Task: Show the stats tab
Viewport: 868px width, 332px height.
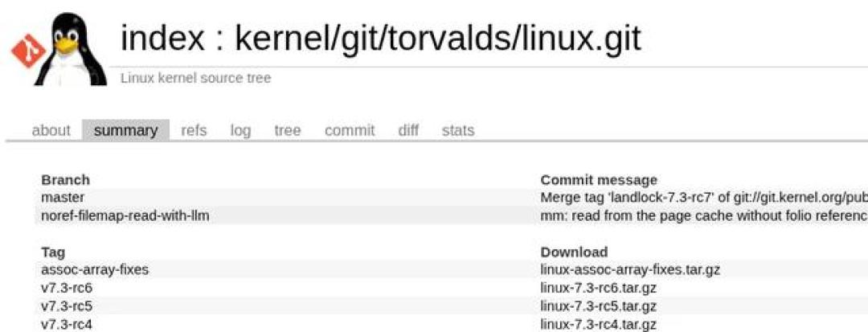Action: (458, 130)
